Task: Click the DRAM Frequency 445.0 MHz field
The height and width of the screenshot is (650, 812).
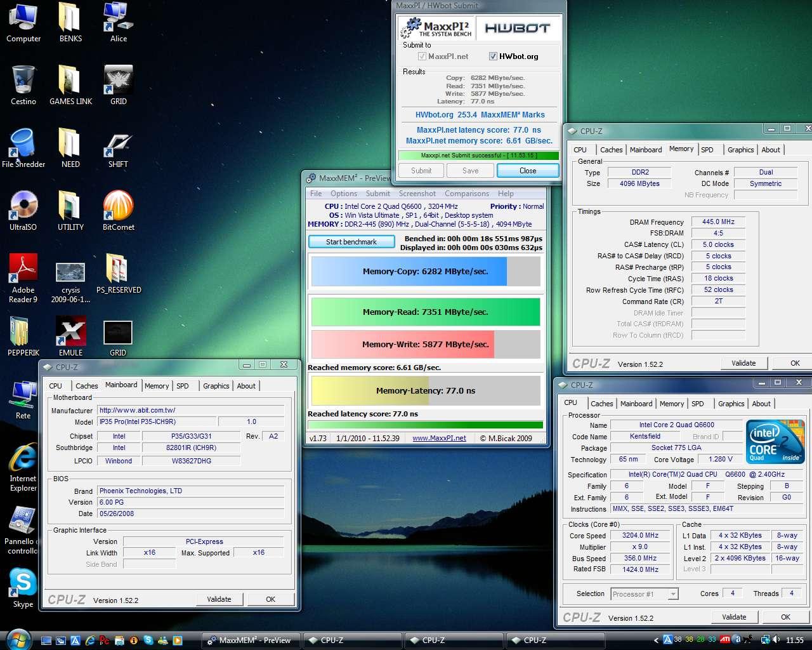Action: [x=718, y=222]
